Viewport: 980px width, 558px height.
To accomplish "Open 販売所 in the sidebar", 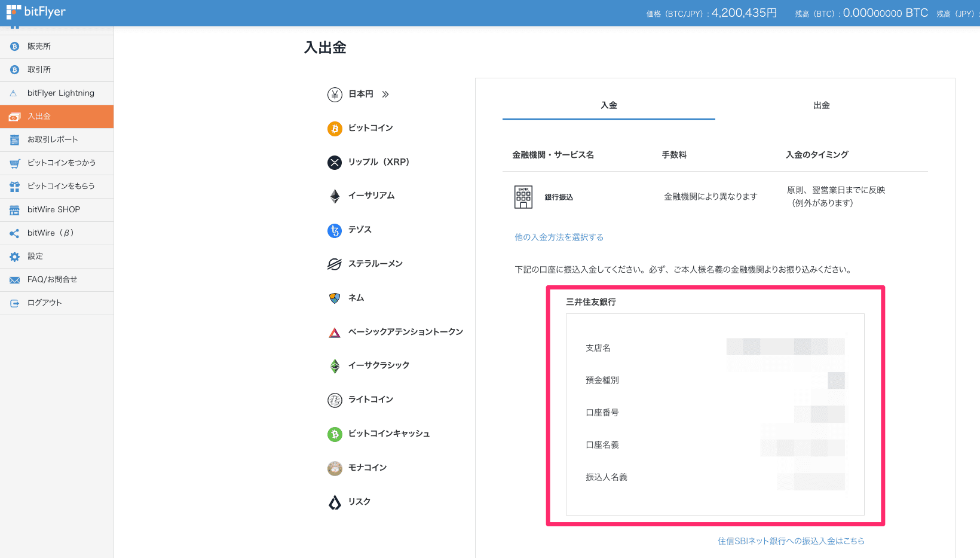I will 57,46.
